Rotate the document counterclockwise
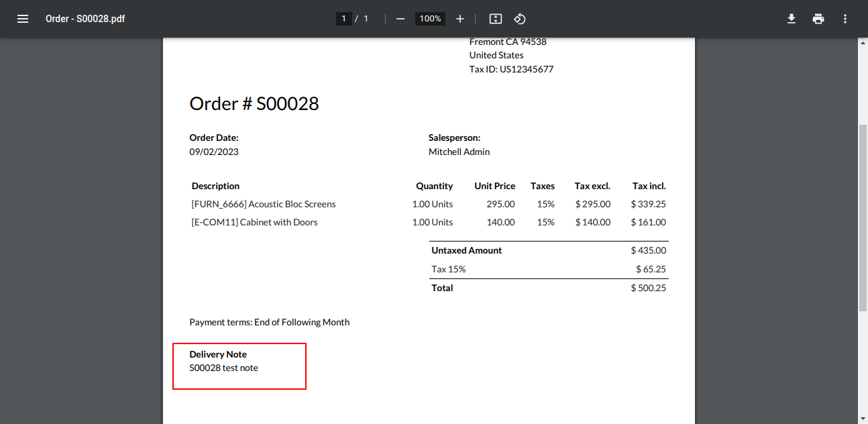The width and height of the screenshot is (868, 424). click(520, 19)
